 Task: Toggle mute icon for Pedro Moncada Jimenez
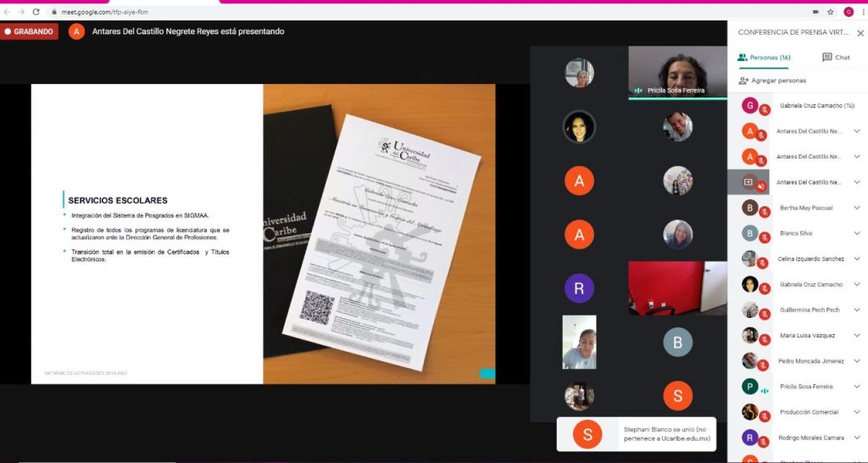(764, 365)
